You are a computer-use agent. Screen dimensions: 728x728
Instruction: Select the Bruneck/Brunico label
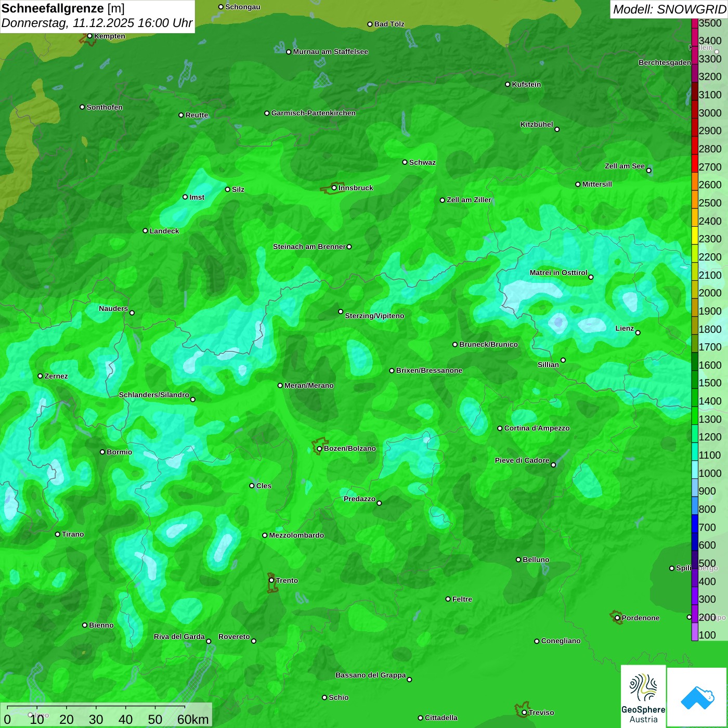[488, 344]
